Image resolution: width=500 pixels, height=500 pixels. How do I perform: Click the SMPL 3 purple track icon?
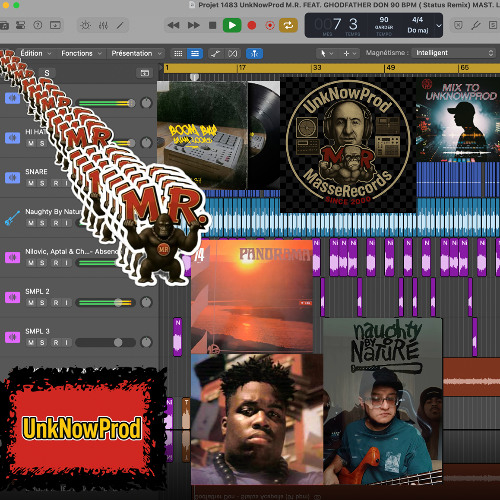click(12, 337)
